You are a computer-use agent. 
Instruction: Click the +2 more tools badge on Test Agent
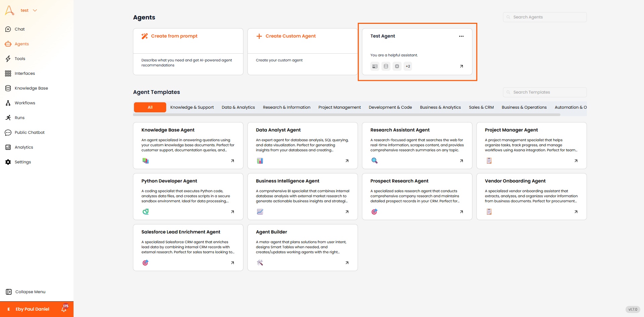(408, 66)
